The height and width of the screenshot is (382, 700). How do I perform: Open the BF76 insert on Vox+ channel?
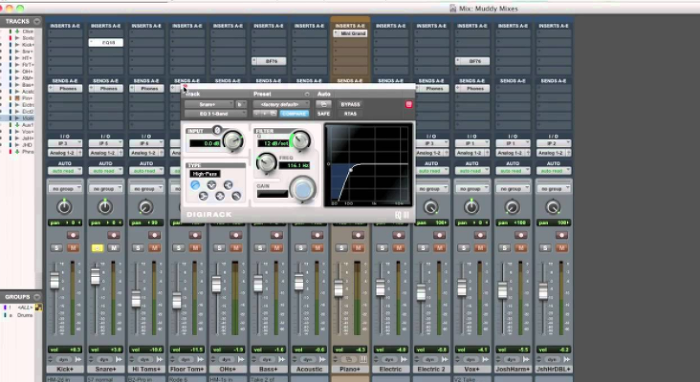click(x=472, y=61)
